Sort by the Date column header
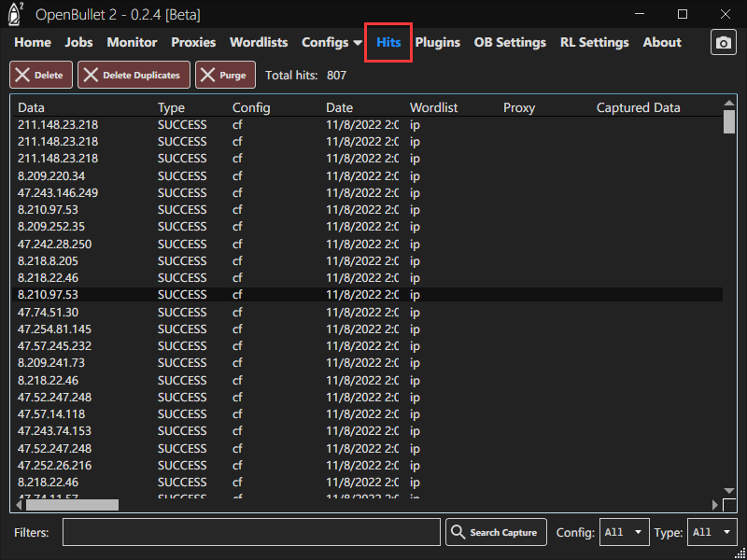 click(x=340, y=107)
